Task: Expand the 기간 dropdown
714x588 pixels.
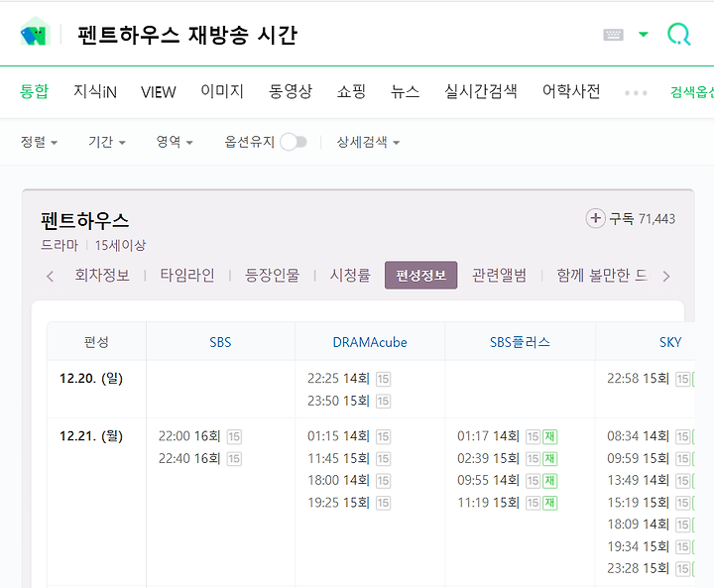Action: click(107, 142)
